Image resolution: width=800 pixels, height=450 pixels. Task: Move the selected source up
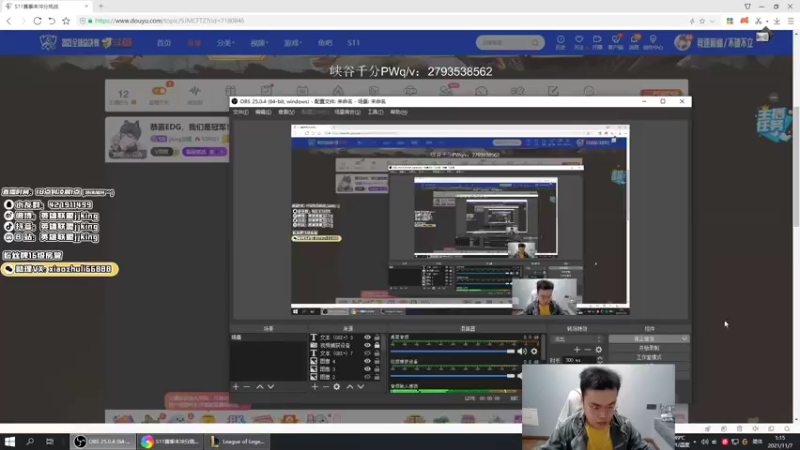click(349, 387)
